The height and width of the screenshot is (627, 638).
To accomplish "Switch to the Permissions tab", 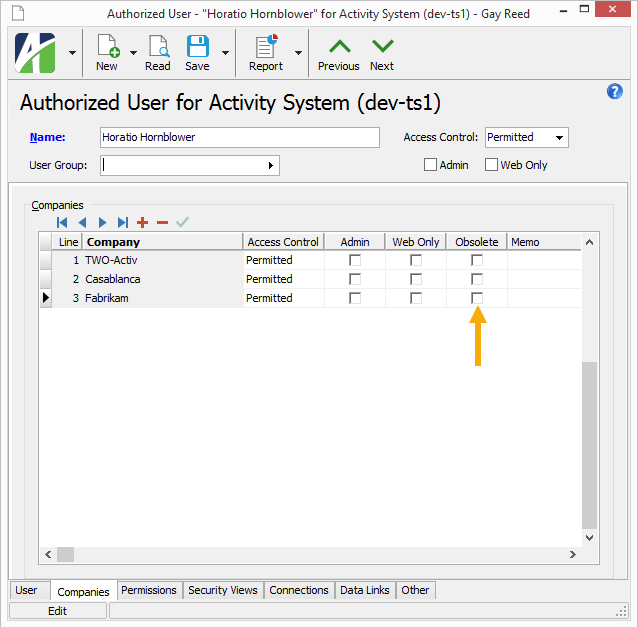I will (149, 590).
